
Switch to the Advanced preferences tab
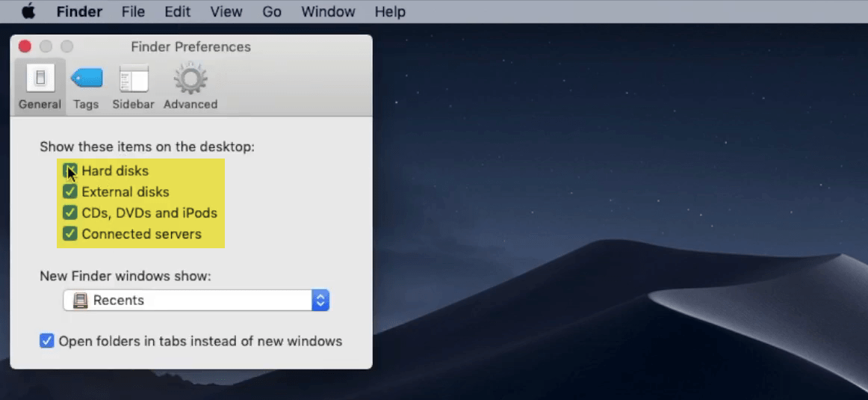190,87
